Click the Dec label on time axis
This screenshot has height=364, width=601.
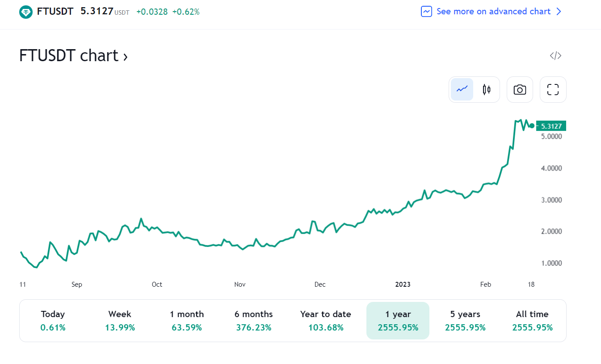pyautogui.click(x=320, y=285)
